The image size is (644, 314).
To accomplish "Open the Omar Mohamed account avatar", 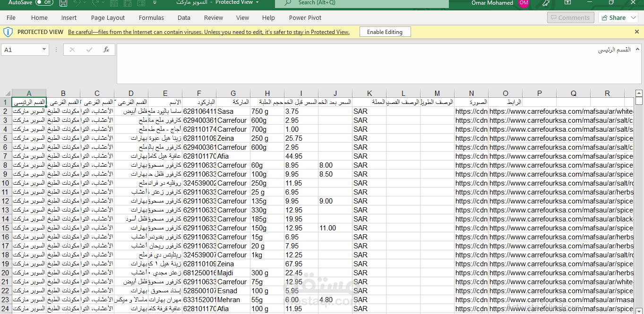I will click(524, 3).
